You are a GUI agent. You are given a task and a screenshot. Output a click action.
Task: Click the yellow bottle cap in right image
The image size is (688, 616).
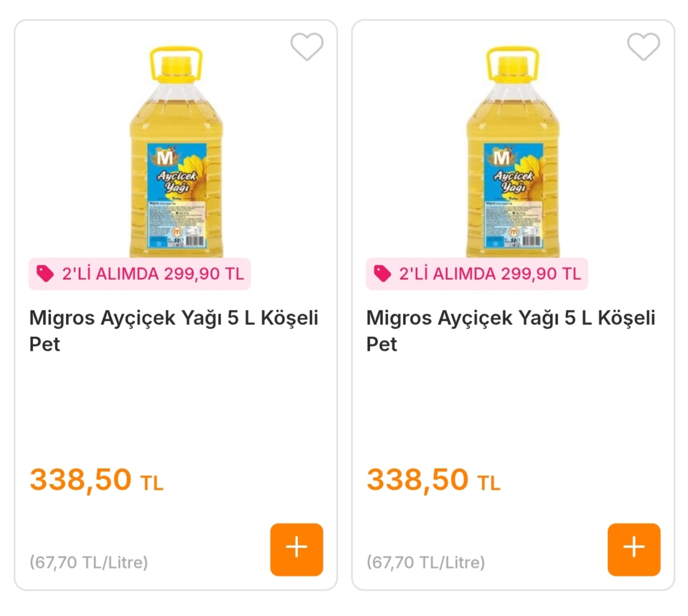pyautogui.click(x=513, y=63)
